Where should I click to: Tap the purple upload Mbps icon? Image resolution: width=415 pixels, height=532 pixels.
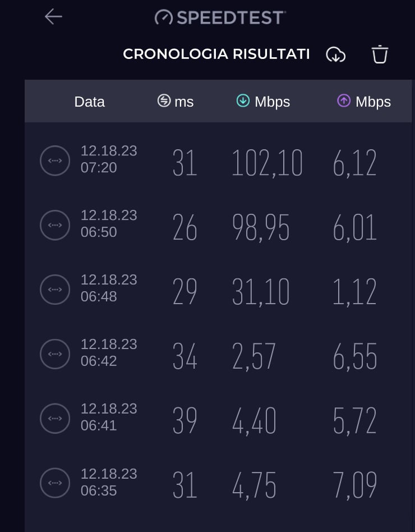344,101
